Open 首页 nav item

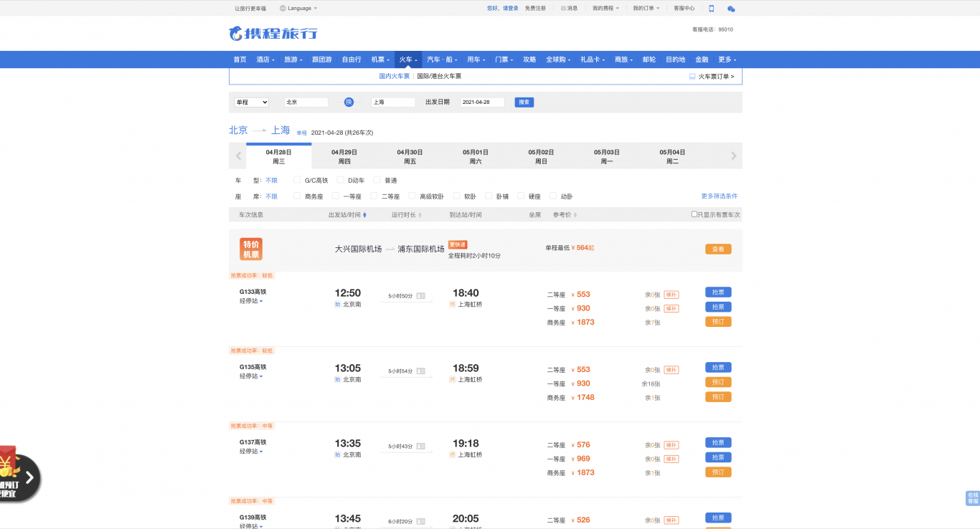tap(240, 59)
